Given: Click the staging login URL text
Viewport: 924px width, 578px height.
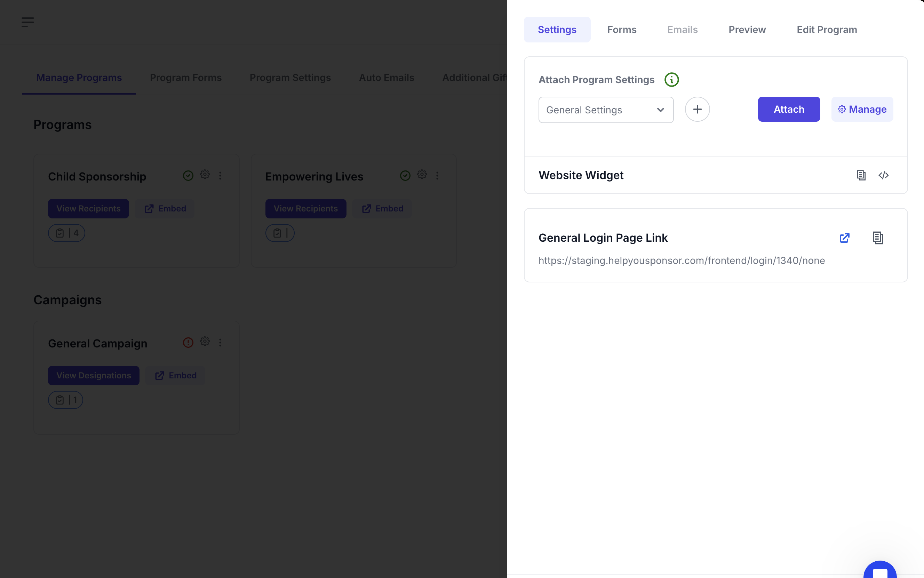Looking at the screenshot, I should 681,261.
